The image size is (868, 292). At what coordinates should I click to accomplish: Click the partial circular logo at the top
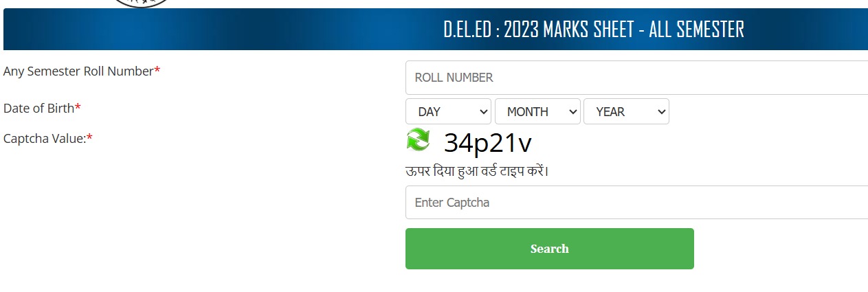click(140, 3)
